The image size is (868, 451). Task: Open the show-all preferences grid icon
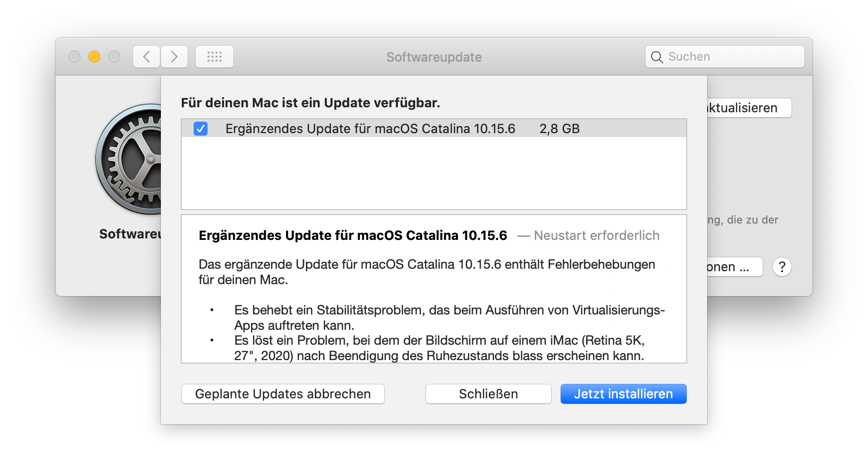point(215,57)
